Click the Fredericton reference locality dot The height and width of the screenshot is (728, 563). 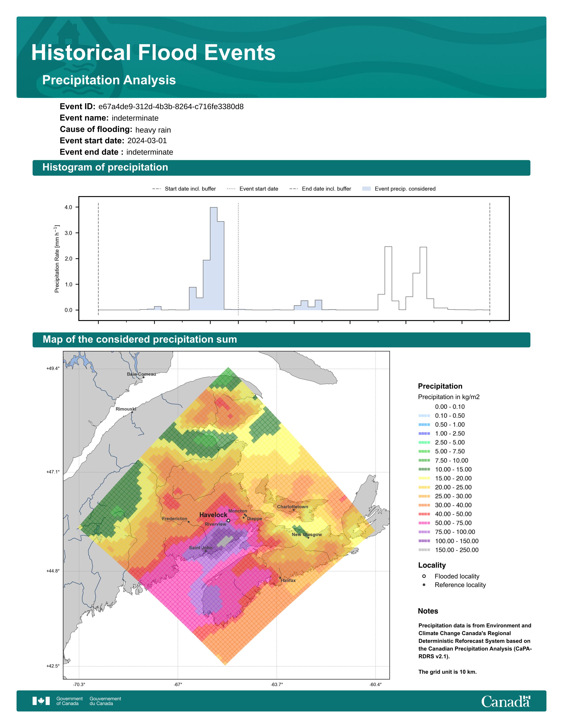tap(189, 522)
